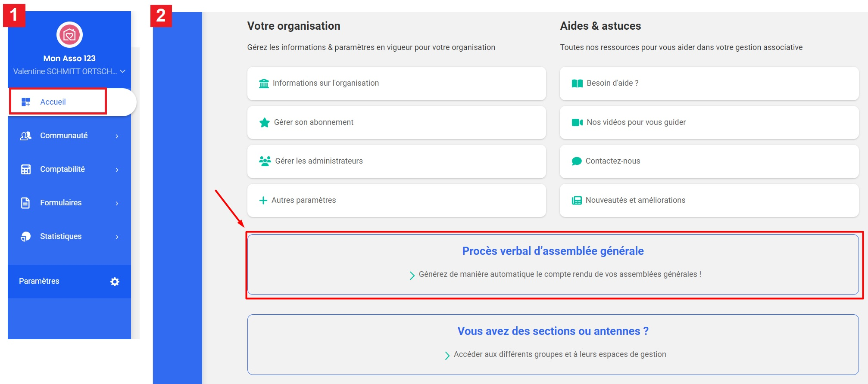Click the Paramètres gear icon
Image resolution: width=868 pixels, height=384 pixels.
click(x=115, y=282)
